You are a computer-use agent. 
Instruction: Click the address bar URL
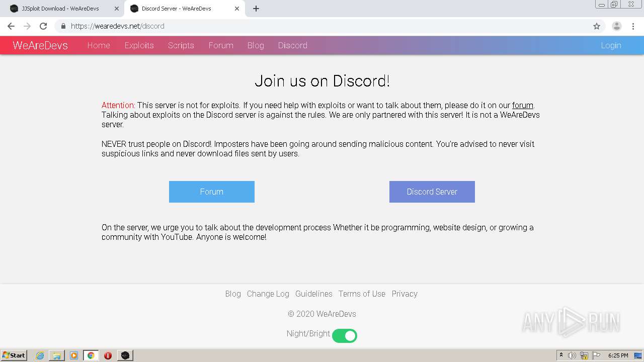[118, 26]
